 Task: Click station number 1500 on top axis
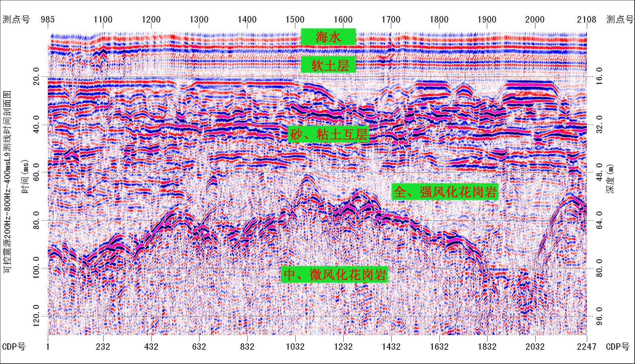point(295,20)
